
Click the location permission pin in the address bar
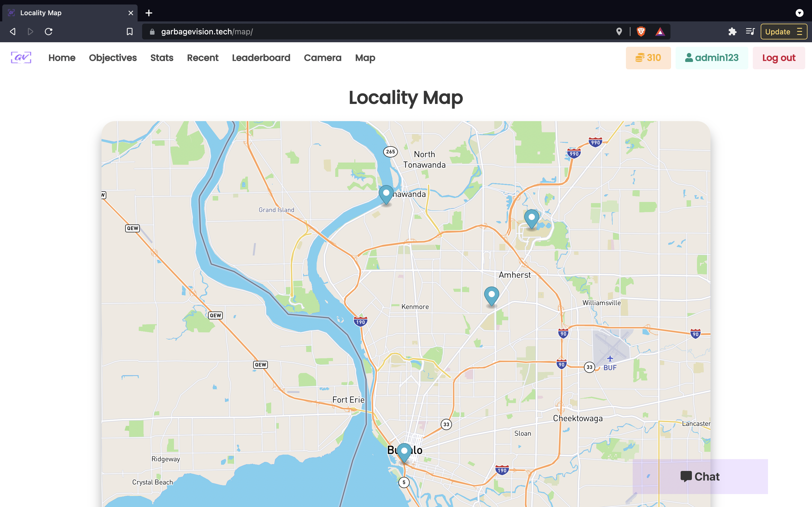619,32
